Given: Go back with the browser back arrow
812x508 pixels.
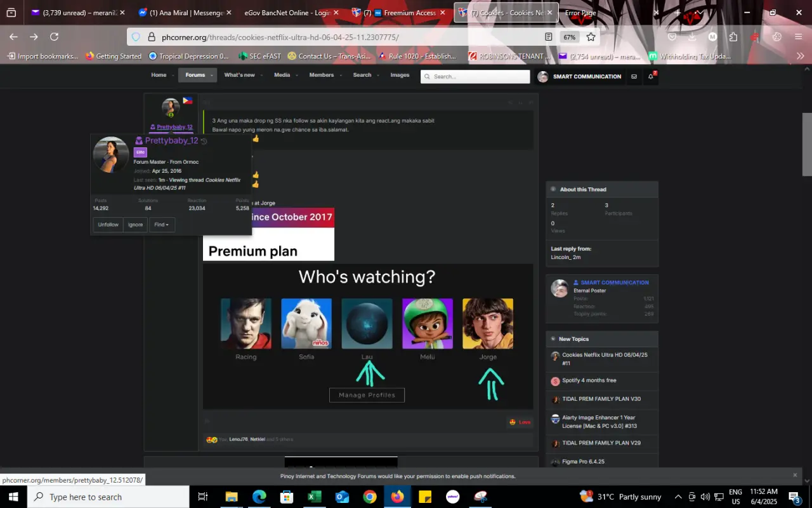Looking at the screenshot, I should coord(13,37).
